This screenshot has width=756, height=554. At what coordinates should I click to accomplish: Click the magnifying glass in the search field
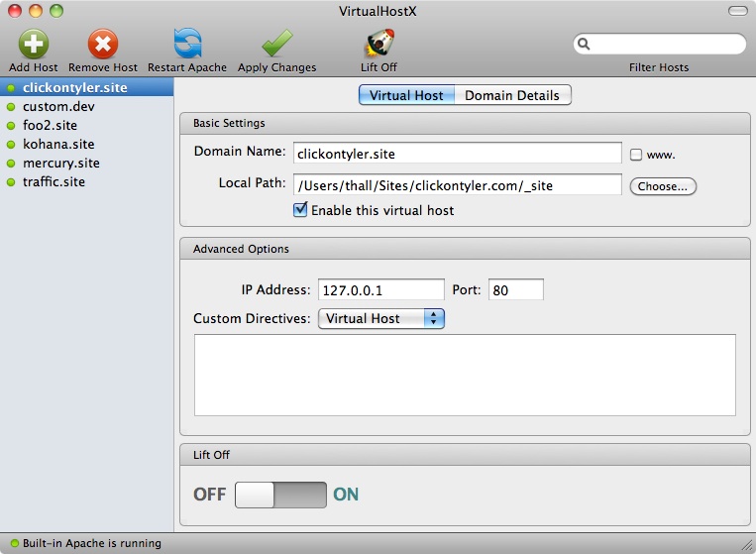pyautogui.click(x=585, y=45)
